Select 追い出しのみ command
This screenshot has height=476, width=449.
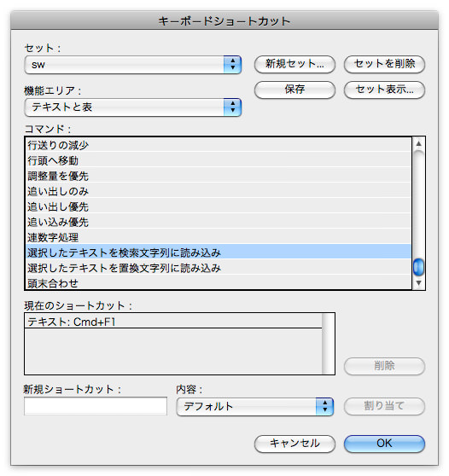point(219,191)
